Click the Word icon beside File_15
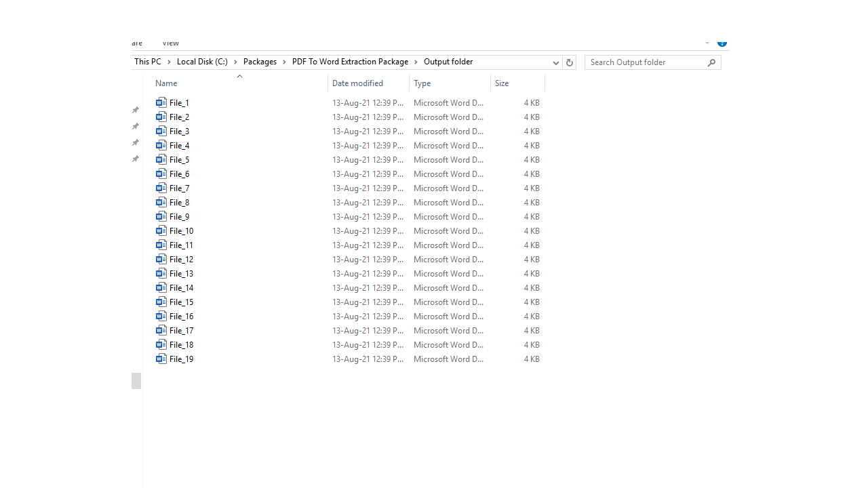 pos(161,302)
